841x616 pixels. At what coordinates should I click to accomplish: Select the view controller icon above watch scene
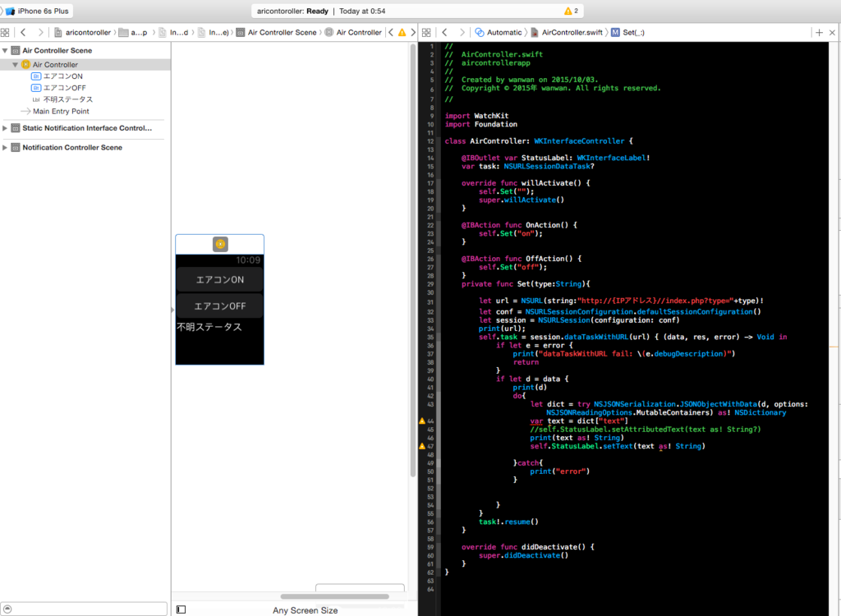[x=220, y=244]
